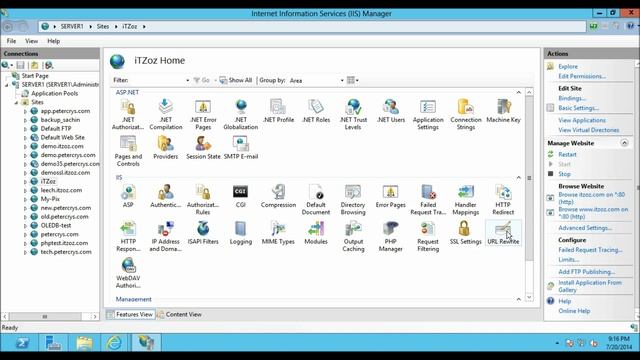Open the Filter combo box dropdown

click(x=187, y=80)
